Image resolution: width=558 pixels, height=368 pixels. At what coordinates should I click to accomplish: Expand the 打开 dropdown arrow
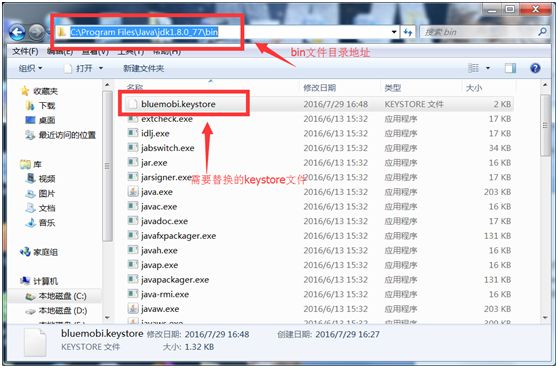tap(101, 68)
